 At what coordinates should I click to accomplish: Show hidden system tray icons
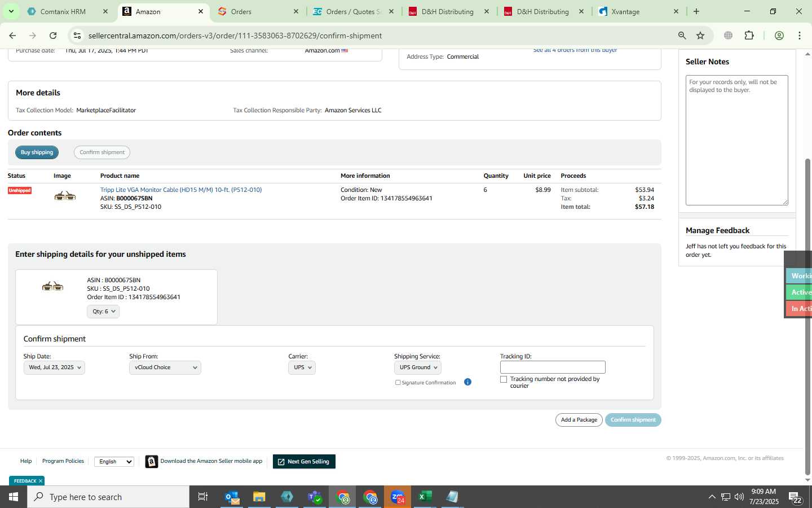pyautogui.click(x=712, y=497)
